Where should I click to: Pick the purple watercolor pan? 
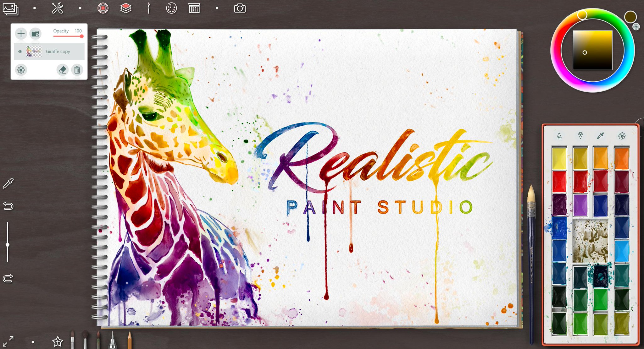pyautogui.click(x=580, y=205)
